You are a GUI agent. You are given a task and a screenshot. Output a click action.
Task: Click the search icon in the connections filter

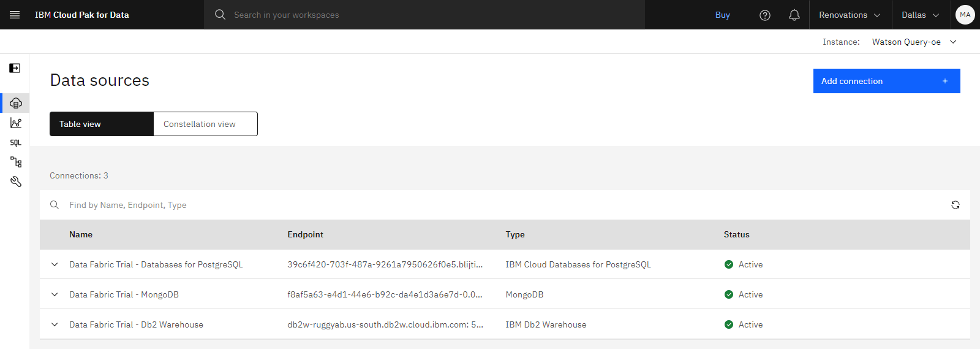coord(55,205)
